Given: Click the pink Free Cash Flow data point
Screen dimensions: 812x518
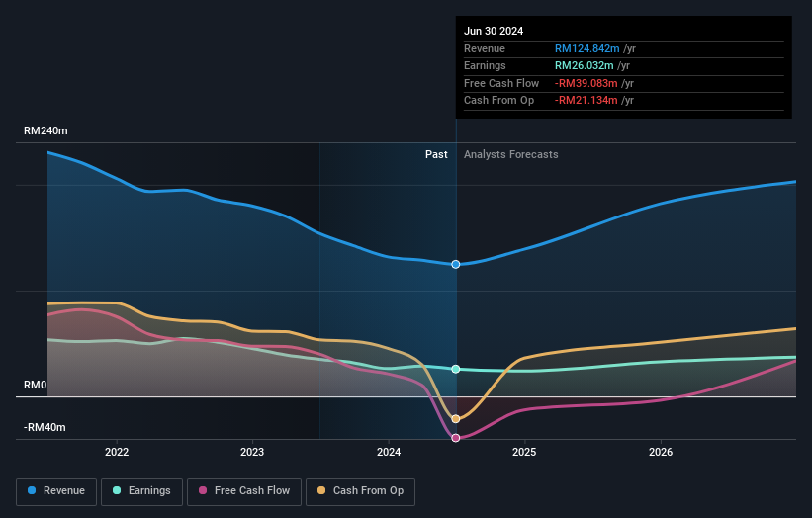Looking at the screenshot, I should click(x=456, y=438).
